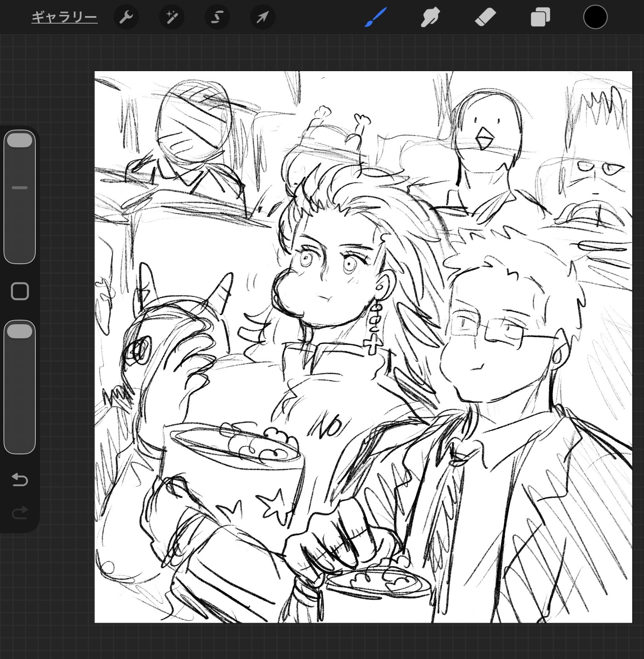Screen dimensions: 644x659
Task: Tap the cross earring on the canvas
Action: [372, 345]
